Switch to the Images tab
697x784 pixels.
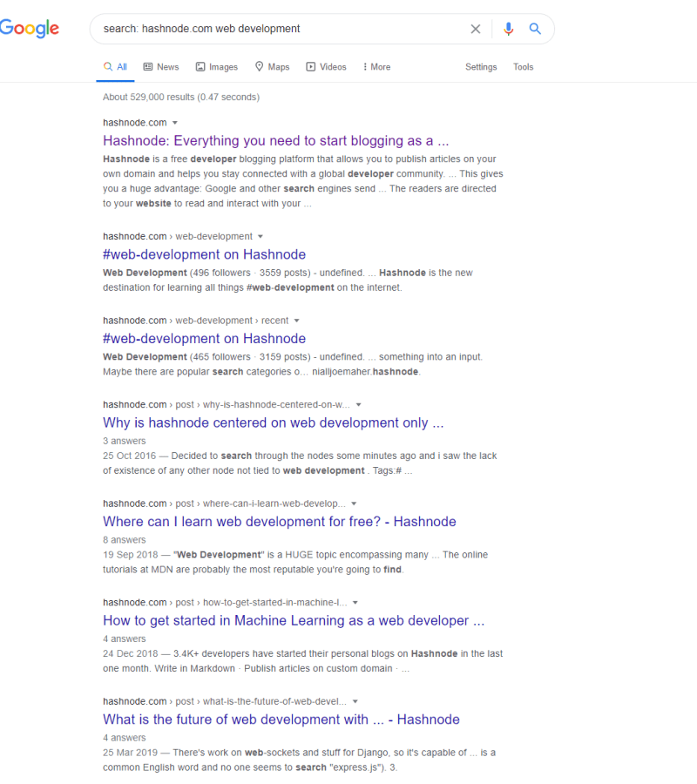pyautogui.click(x=216, y=67)
